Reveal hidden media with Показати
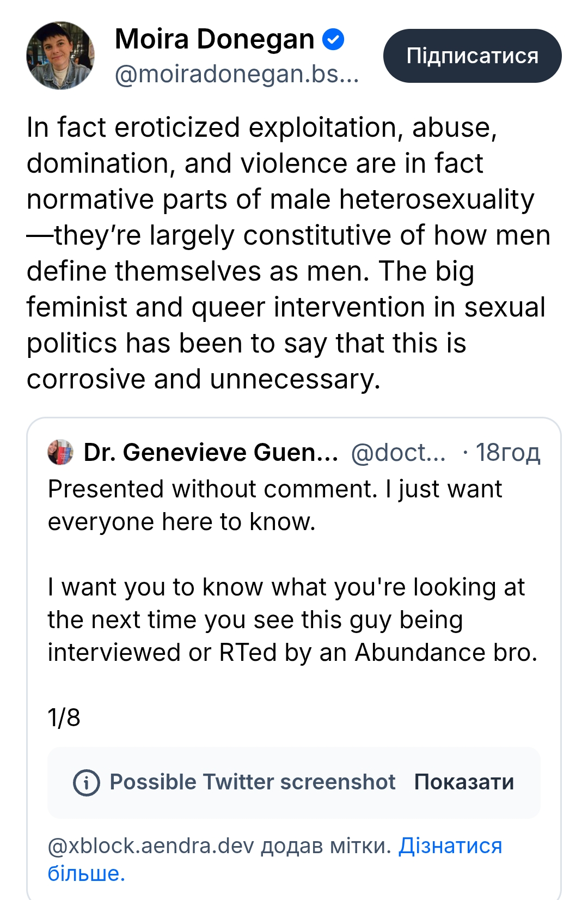Screen dimensions: 588x900 tap(464, 782)
